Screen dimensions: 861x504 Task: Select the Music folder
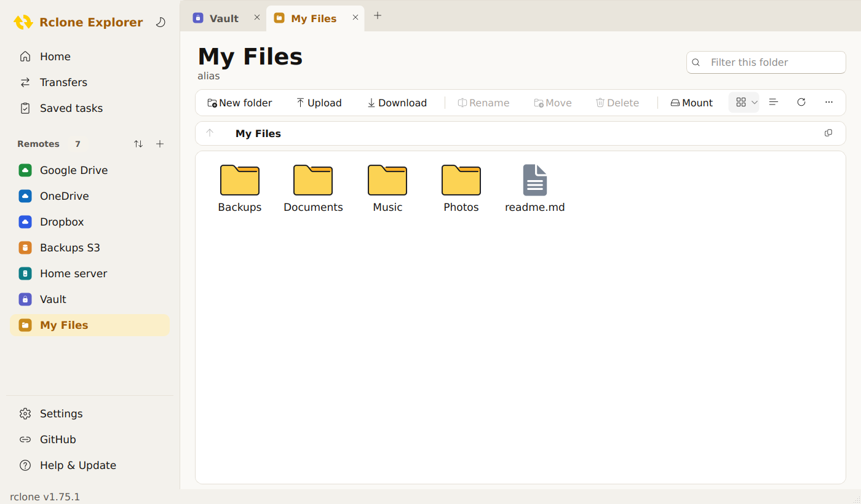tap(387, 188)
